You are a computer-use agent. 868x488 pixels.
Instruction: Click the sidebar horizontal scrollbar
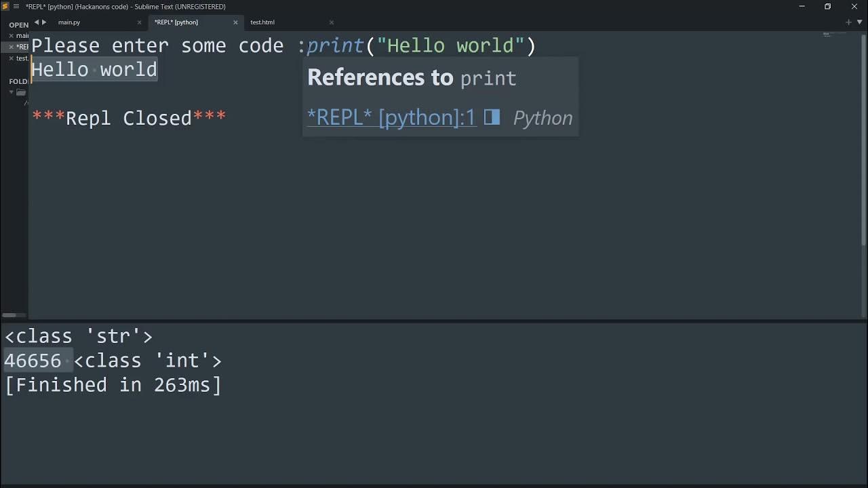pos(9,315)
